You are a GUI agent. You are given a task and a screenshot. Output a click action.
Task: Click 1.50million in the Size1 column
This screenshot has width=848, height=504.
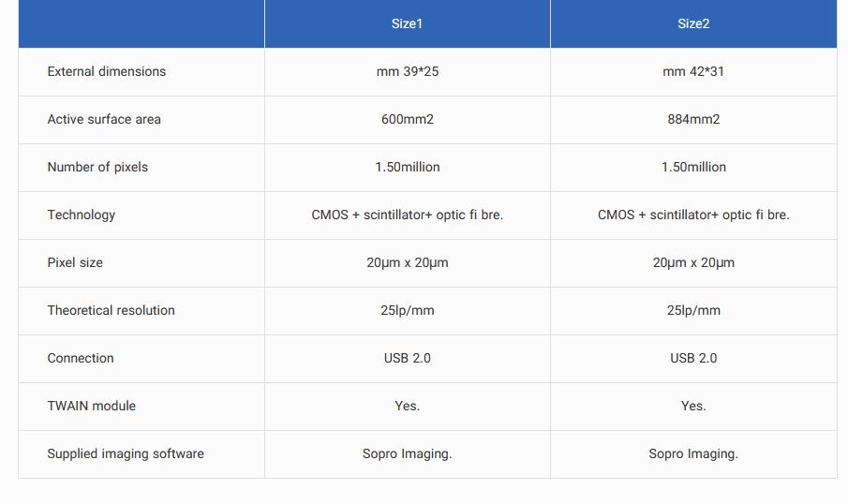click(x=407, y=167)
